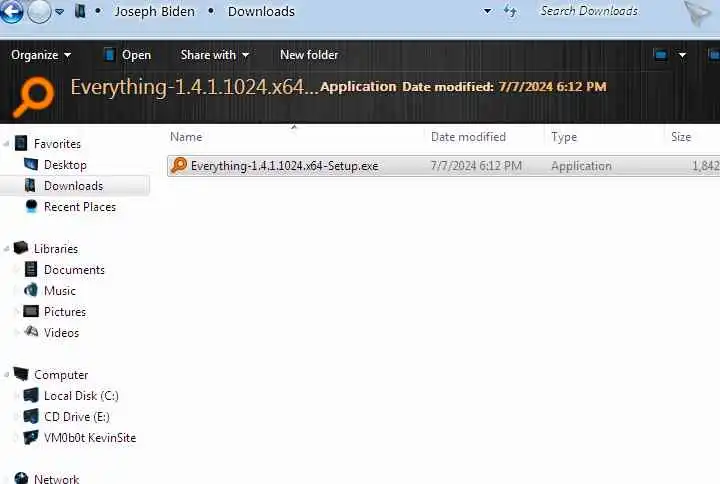Open Desktop from Favorites

(65, 165)
